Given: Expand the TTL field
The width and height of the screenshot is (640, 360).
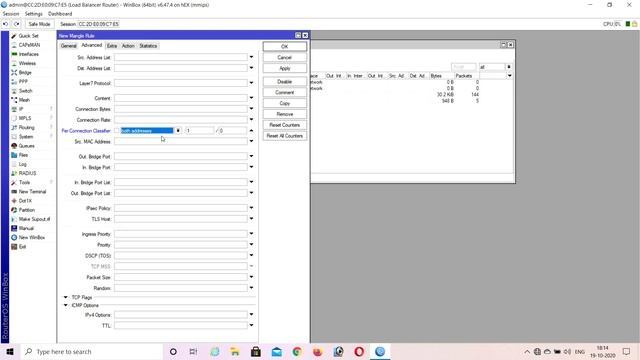Looking at the screenshot, I should click(251, 325).
